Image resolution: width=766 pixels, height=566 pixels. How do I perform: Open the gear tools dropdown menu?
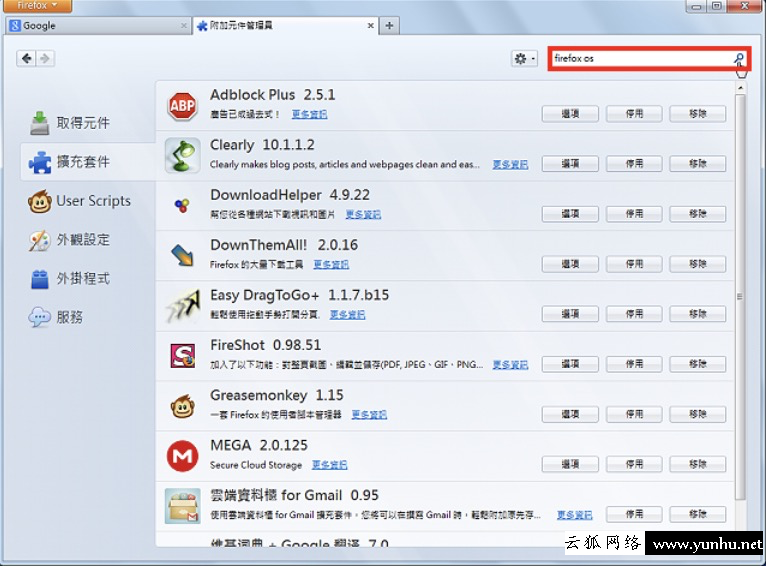pyautogui.click(x=525, y=59)
